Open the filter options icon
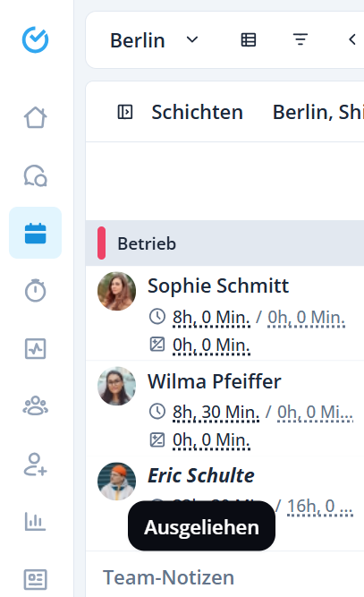 coord(301,39)
